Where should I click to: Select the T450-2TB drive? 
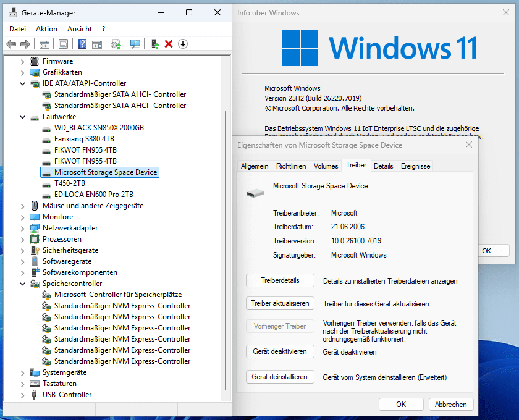point(69,183)
